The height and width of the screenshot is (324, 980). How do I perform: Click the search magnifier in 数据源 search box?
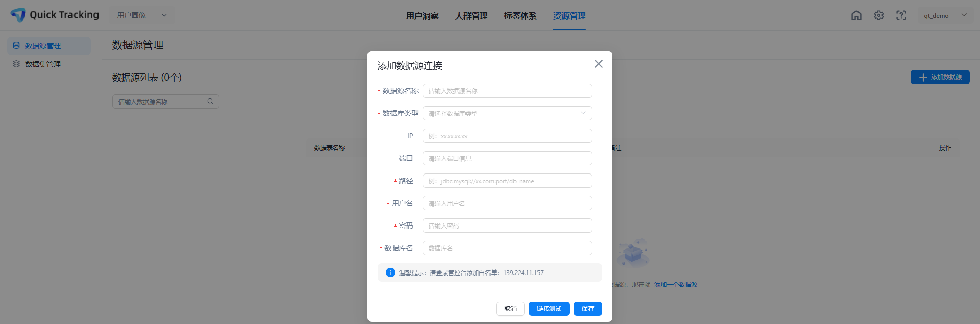pyautogui.click(x=210, y=101)
